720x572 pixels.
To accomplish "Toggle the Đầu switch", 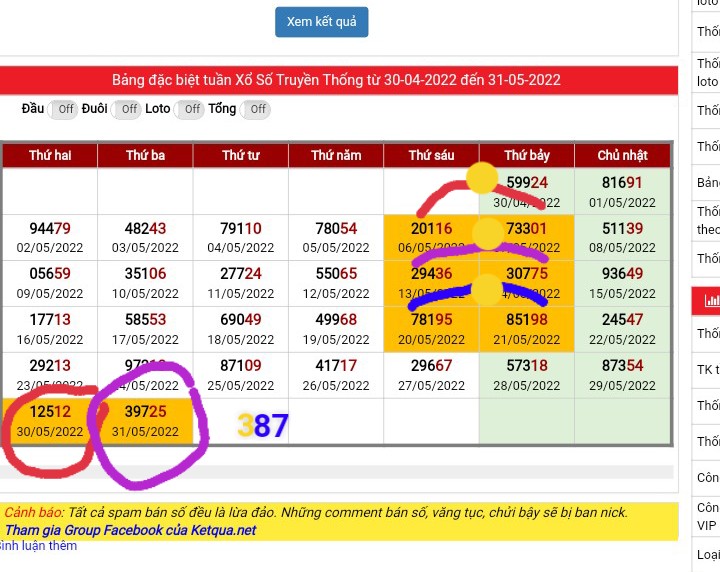I will click(65, 109).
